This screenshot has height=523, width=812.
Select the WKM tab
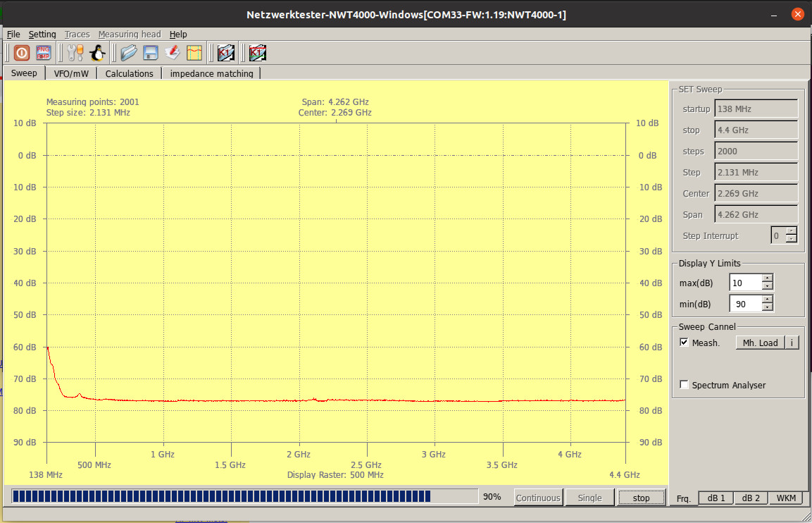[x=786, y=498]
